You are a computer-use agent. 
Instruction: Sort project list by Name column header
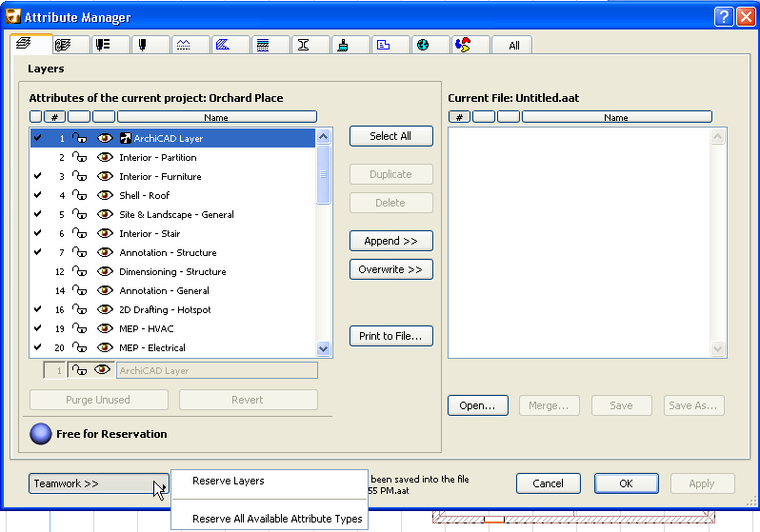[x=216, y=117]
